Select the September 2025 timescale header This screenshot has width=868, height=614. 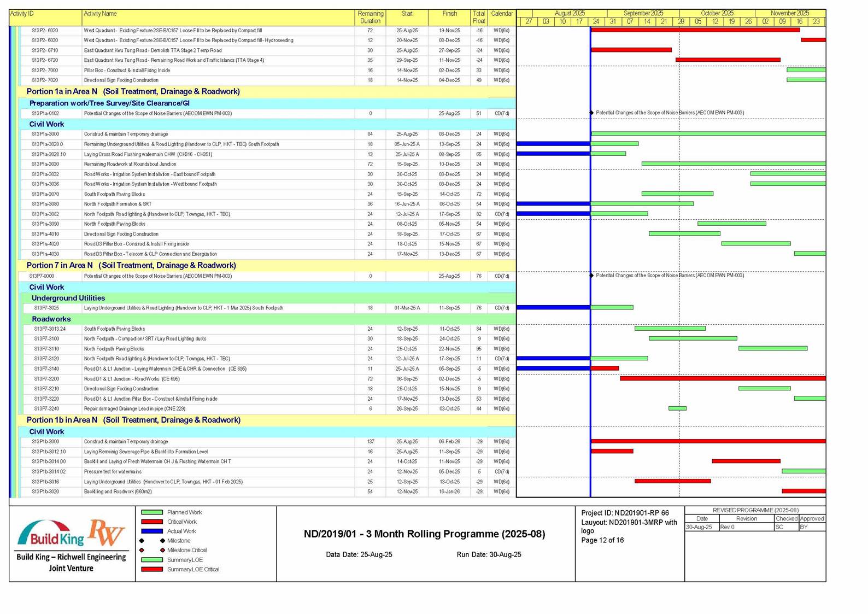click(643, 13)
